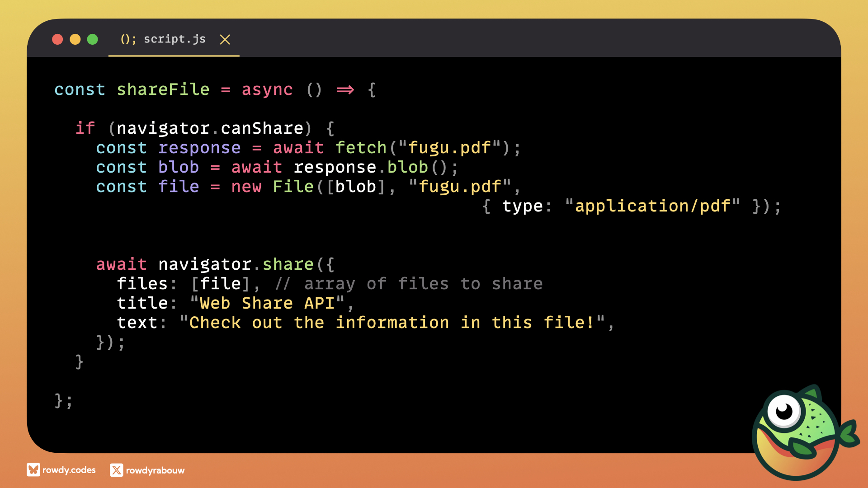Click the butterfly icon beside rowdy.codes

[33, 470]
